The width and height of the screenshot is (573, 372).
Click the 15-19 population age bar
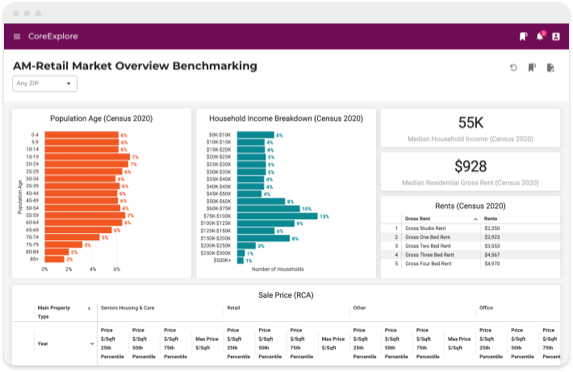coord(87,157)
